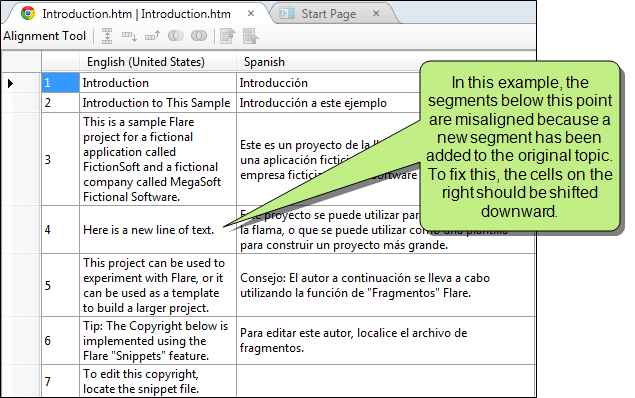Viewport: 635px width, 398px height.
Task: Click the Spanish cell 'Consejo: El autor a continuación'
Action: click(386, 285)
